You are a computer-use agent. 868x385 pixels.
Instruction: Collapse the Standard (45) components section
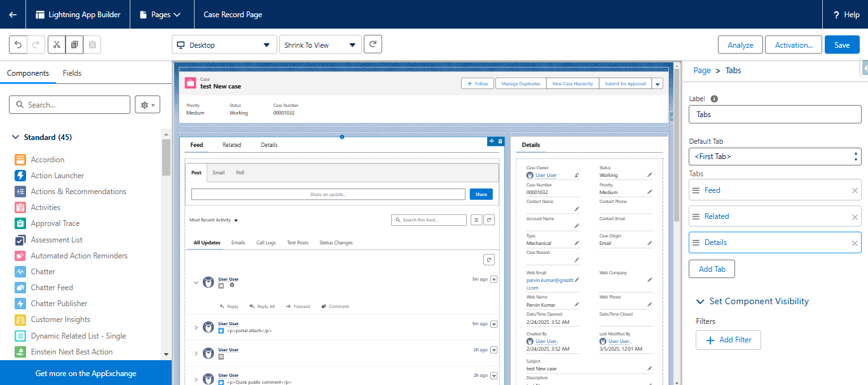(x=16, y=137)
